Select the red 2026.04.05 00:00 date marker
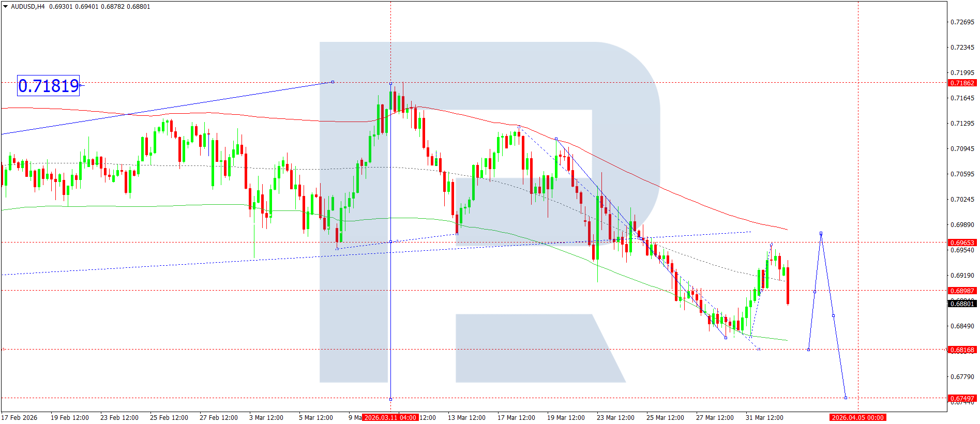 click(857, 418)
